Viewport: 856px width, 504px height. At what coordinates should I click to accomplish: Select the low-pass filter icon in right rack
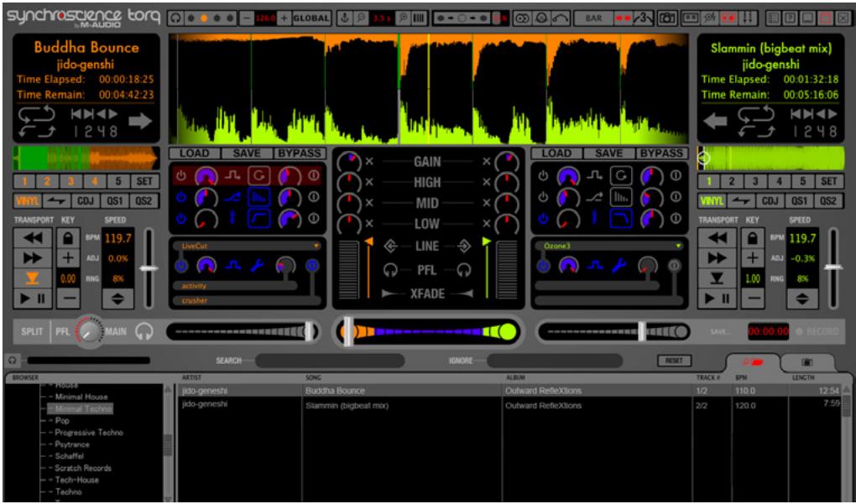pyautogui.click(x=621, y=218)
